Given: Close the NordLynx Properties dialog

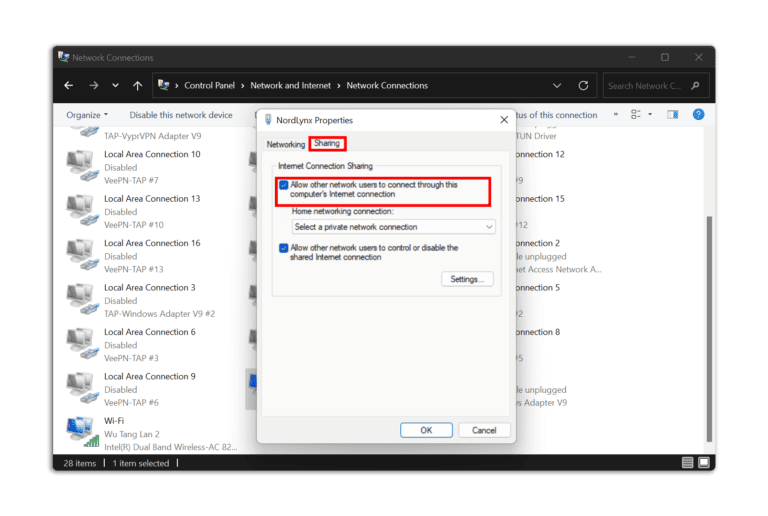Looking at the screenshot, I should tap(504, 120).
